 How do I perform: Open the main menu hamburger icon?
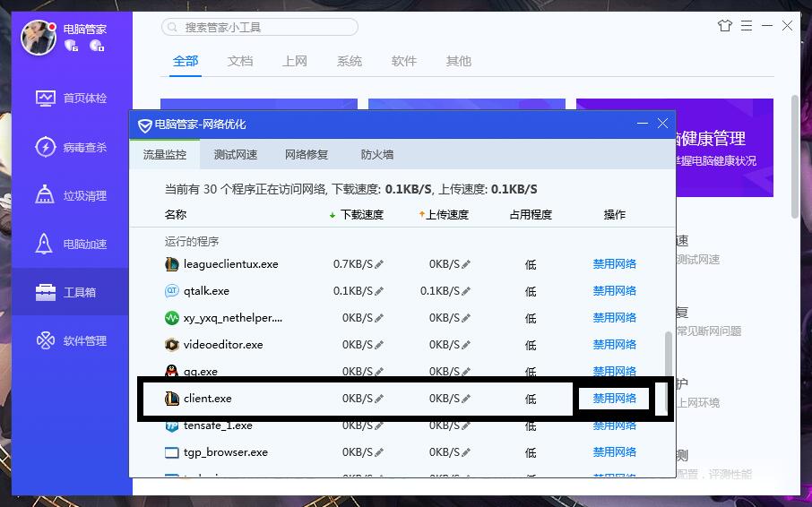click(747, 25)
